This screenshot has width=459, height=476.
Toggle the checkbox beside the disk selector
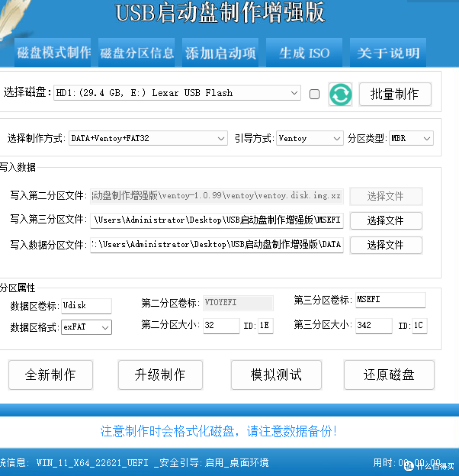point(314,94)
